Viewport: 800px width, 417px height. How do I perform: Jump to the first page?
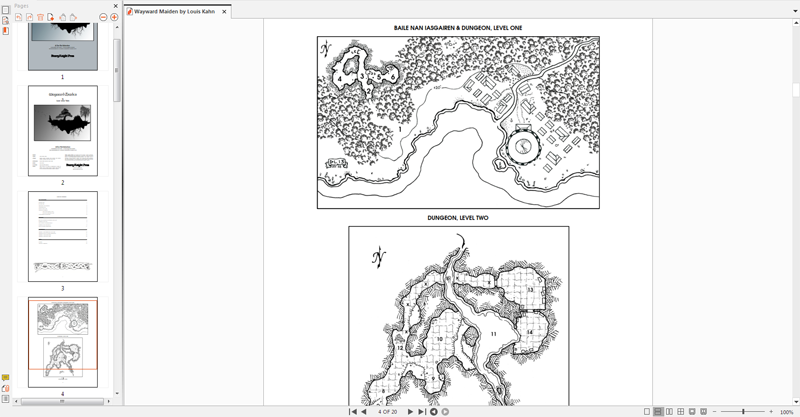(x=353, y=411)
